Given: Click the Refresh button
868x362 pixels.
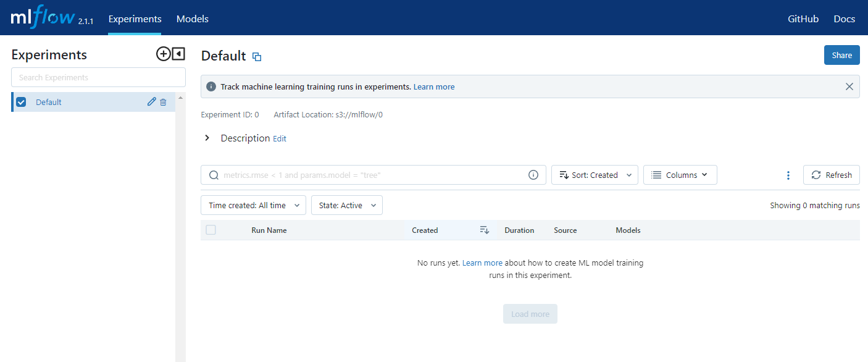Looking at the screenshot, I should (832, 175).
